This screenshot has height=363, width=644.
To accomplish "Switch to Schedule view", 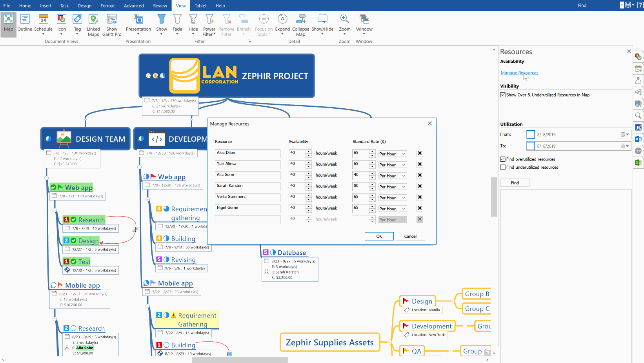I will (43, 23).
